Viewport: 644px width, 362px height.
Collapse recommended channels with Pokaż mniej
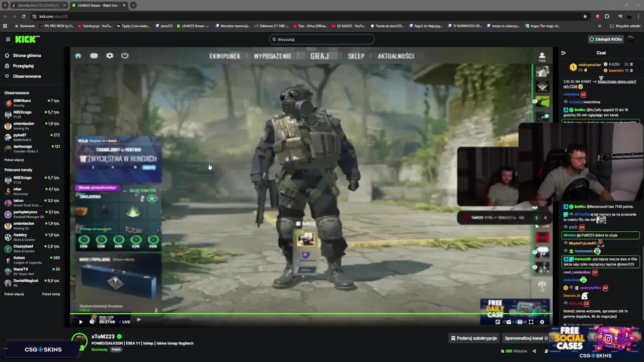pyautogui.click(x=51, y=294)
